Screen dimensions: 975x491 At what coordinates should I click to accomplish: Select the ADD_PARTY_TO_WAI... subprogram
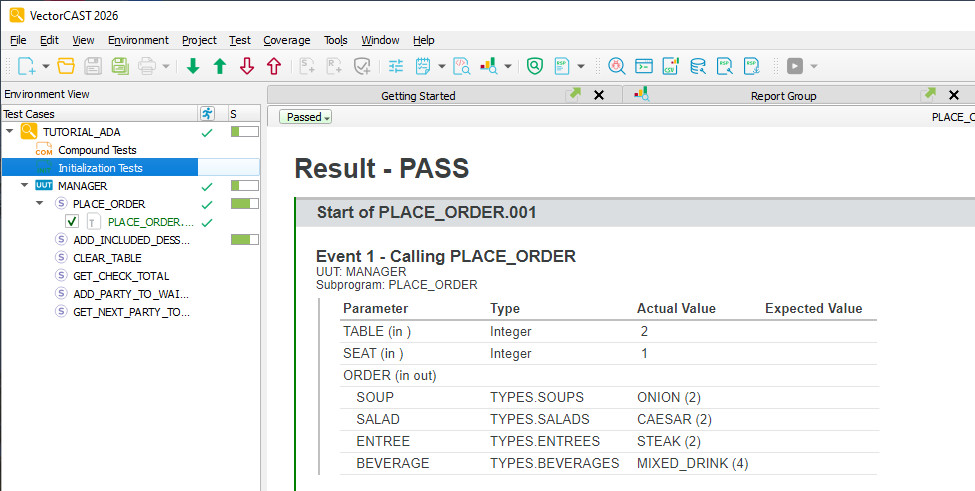131,294
